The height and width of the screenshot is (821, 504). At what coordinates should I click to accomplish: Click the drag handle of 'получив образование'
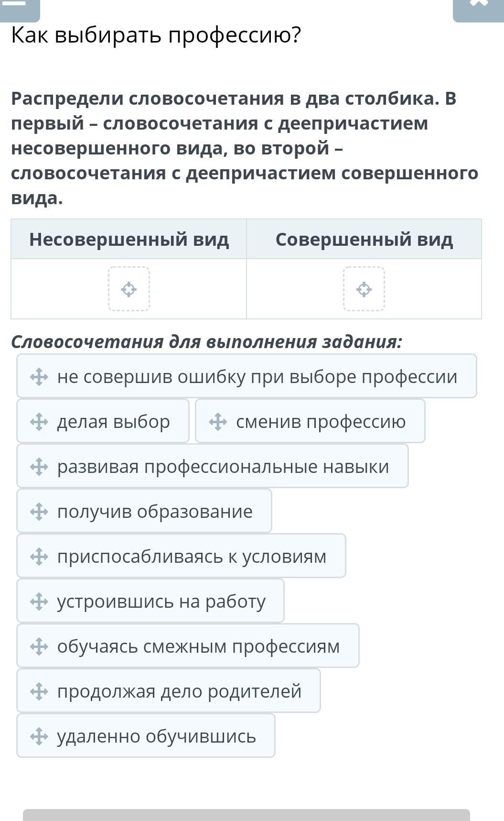[39, 512]
